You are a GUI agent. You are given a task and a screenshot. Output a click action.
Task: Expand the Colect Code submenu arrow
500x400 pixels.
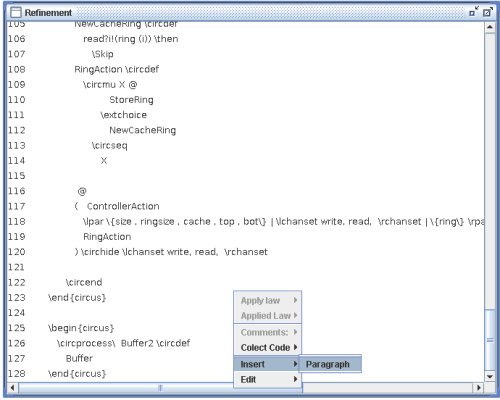[295, 347]
